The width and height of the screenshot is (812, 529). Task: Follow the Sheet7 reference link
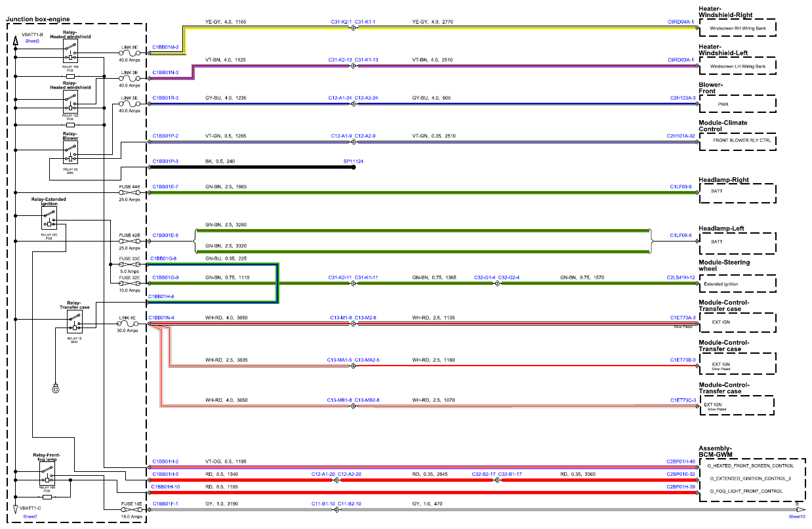31,517
